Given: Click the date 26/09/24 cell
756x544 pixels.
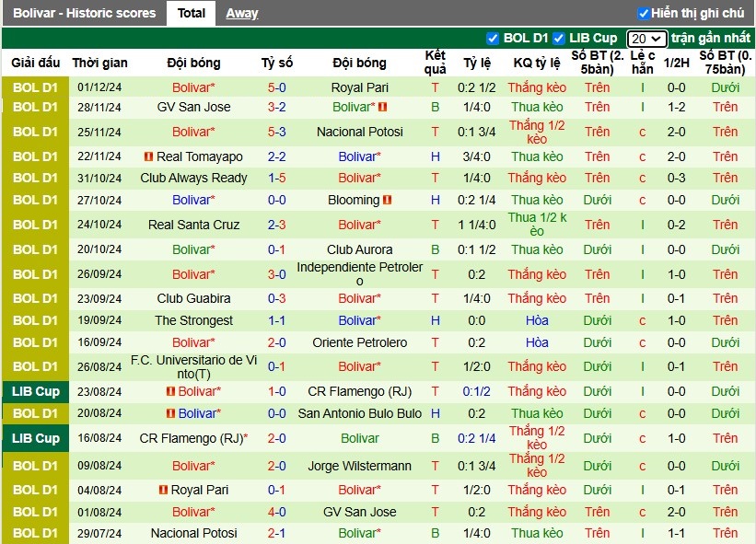Looking at the screenshot, I should click(99, 274).
